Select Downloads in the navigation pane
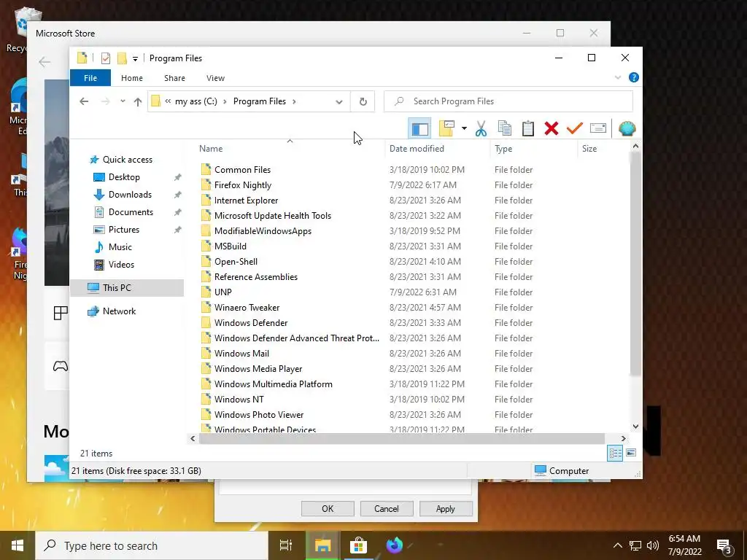 (x=130, y=195)
